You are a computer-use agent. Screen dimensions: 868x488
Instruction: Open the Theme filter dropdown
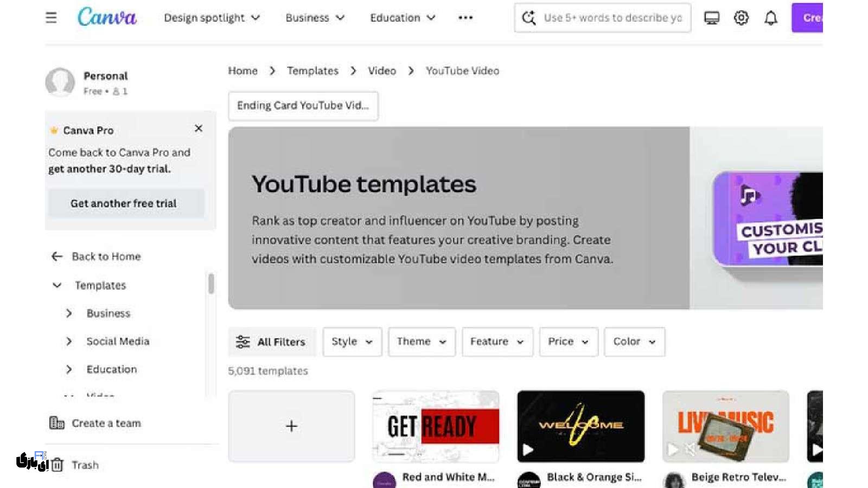point(422,342)
